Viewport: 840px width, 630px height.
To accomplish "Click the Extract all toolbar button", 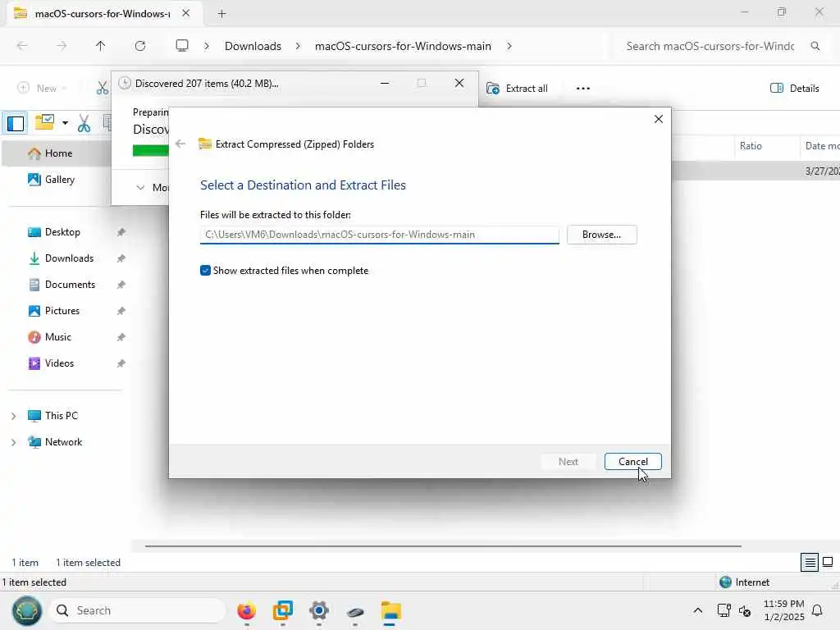I will [x=517, y=89].
